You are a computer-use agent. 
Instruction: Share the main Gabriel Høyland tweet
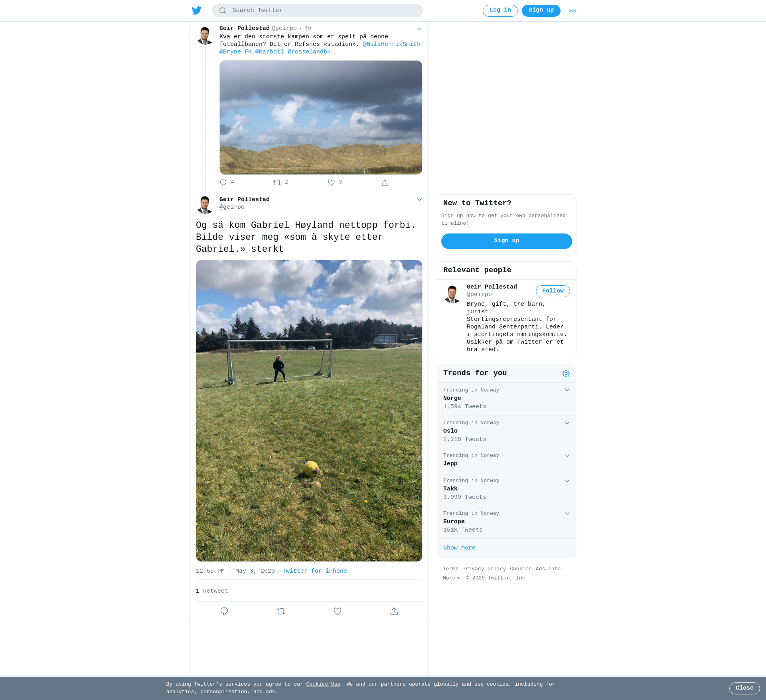394,611
